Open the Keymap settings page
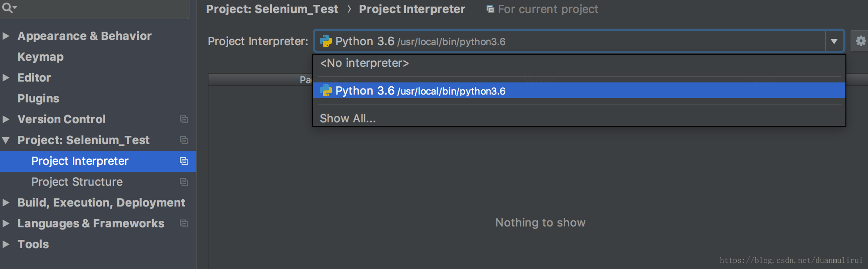 click(x=40, y=57)
